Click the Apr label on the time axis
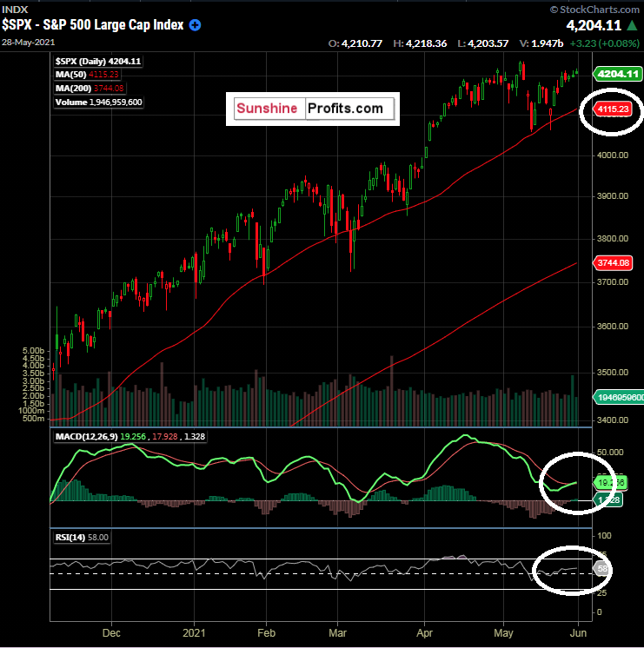Viewport: 644px width, 648px height. pyautogui.click(x=424, y=632)
